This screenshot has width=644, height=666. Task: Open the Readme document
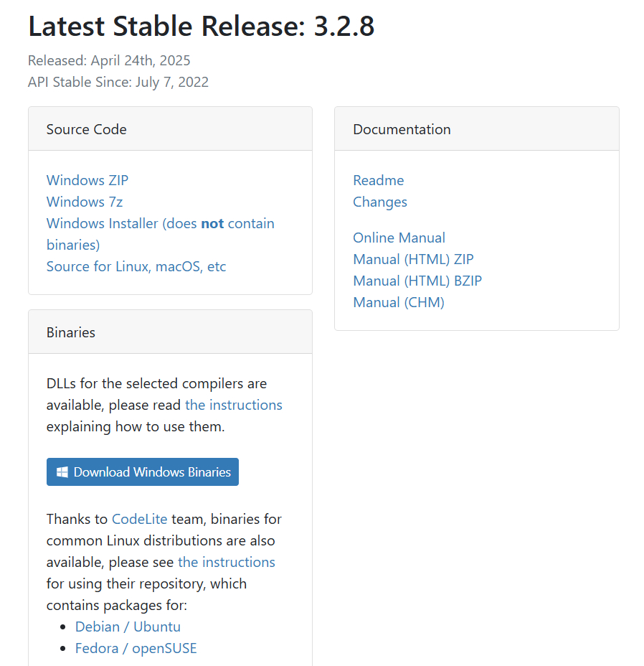coord(378,180)
